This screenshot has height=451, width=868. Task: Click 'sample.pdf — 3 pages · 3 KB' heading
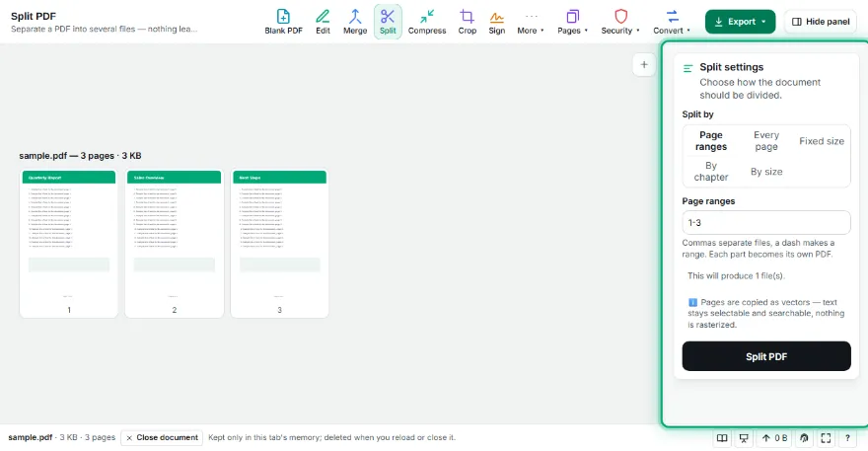point(80,156)
